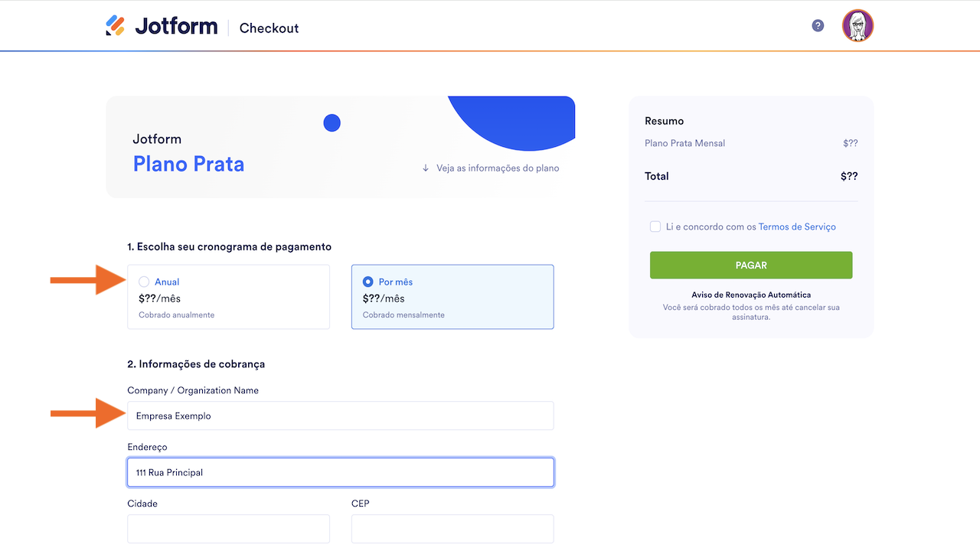Focus the Company / Organization Name field
This screenshot has width=980, height=551.
(340, 416)
